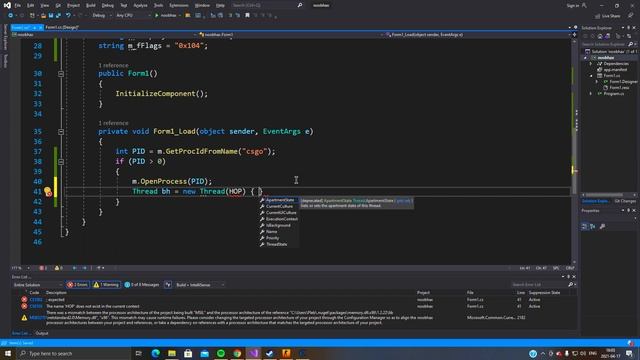640x360 pixels.
Task: Toggle auto-hide pin on Properties panel
Action: tap(629, 211)
